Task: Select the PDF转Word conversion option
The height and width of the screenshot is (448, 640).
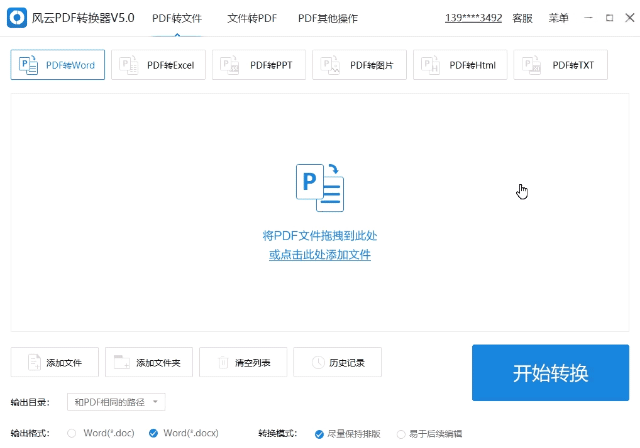Action: pos(57,65)
